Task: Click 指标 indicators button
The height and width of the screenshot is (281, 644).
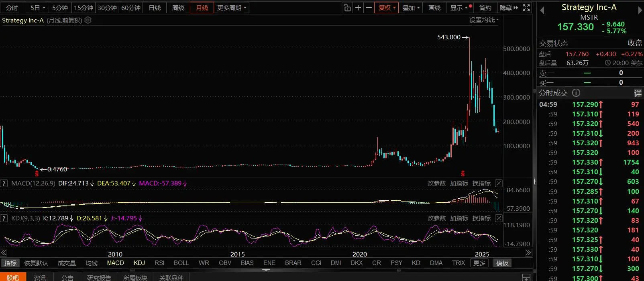Action: pyautogui.click(x=10, y=263)
